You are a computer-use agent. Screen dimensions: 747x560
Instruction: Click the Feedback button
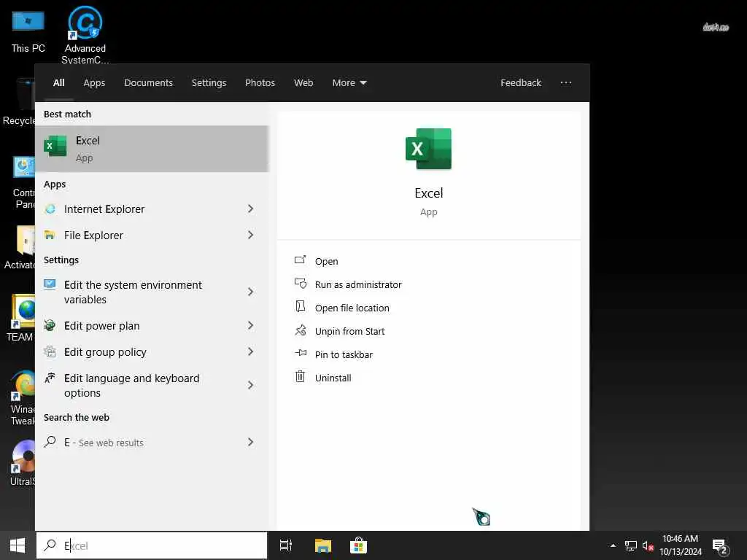(521, 82)
